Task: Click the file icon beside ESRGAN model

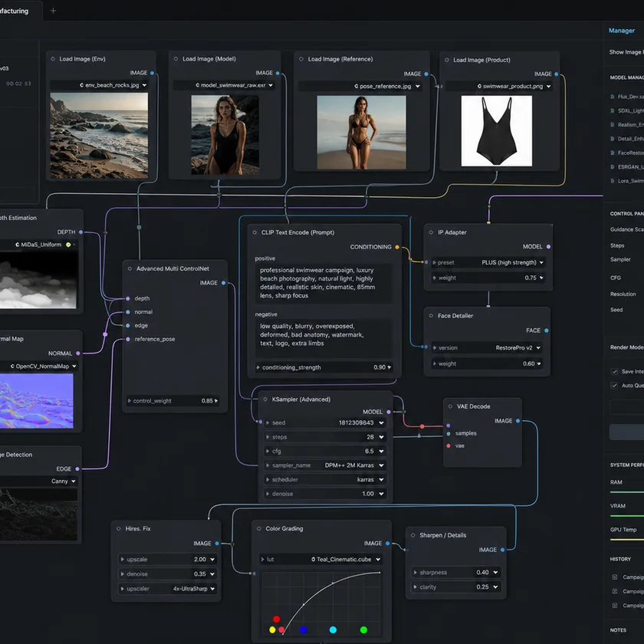Action: (613, 167)
